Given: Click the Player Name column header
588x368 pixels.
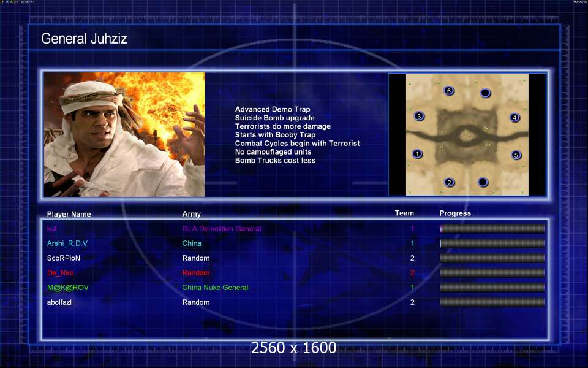Looking at the screenshot, I should [69, 214].
